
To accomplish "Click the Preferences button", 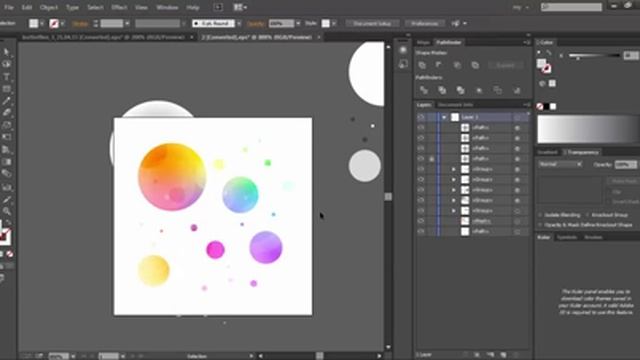I will pyautogui.click(x=424, y=24).
